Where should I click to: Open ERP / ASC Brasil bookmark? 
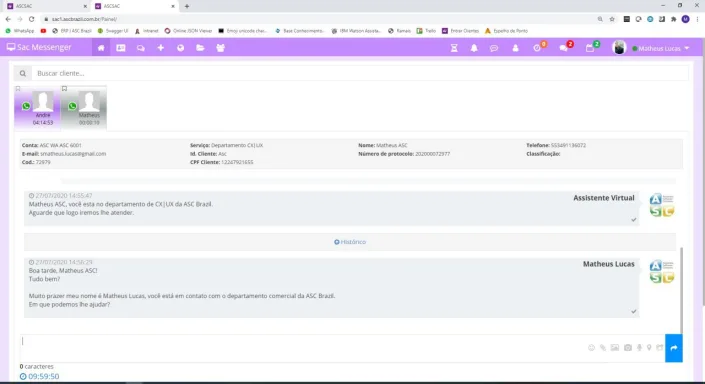click(72, 31)
